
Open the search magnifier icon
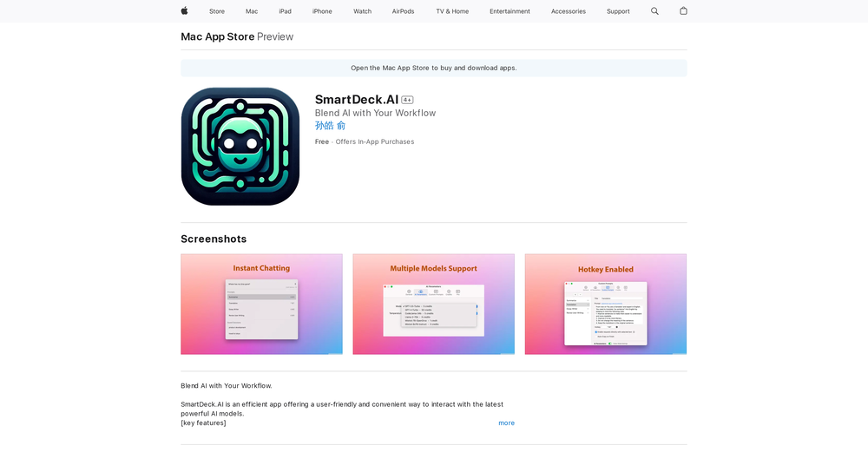pyautogui.click(x=654, y=11)
